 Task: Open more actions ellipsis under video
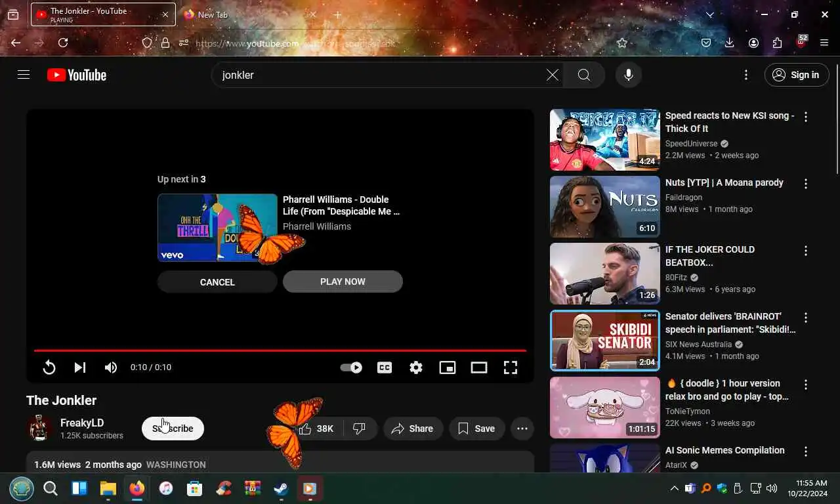(522, 429)
